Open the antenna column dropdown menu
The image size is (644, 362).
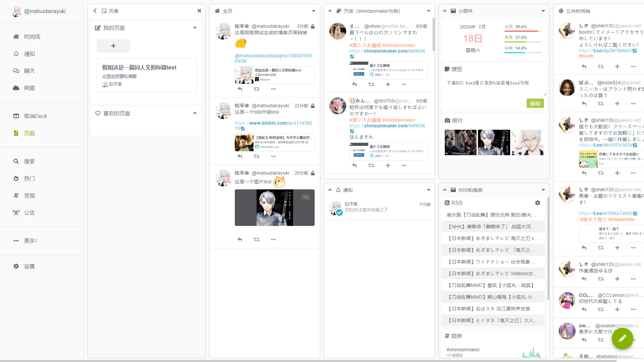click(x=428, y=11)
